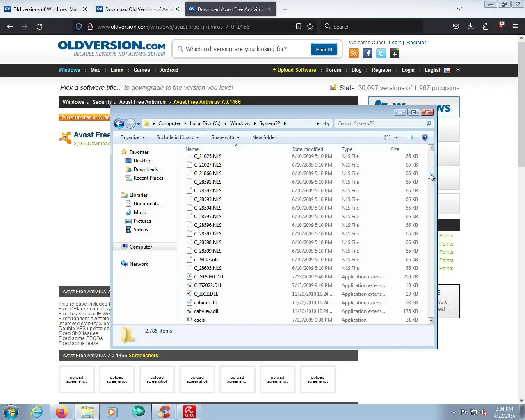Click the Explorer vertical scrollbar thumb
Screen dimensions: 525x420
[x=431, y=176]
